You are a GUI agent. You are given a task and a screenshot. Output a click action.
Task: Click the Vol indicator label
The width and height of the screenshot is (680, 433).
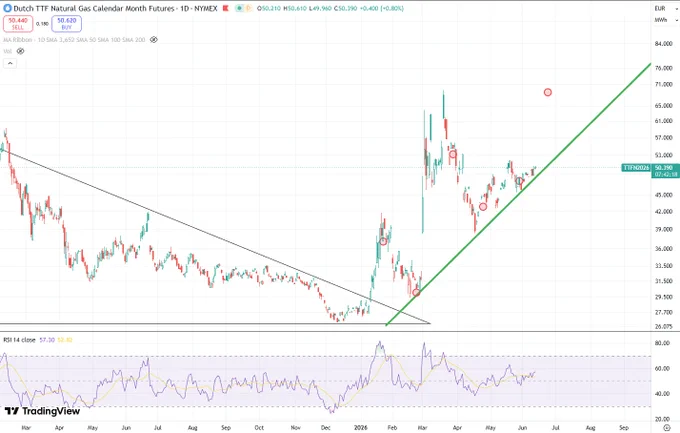point(7,51)
